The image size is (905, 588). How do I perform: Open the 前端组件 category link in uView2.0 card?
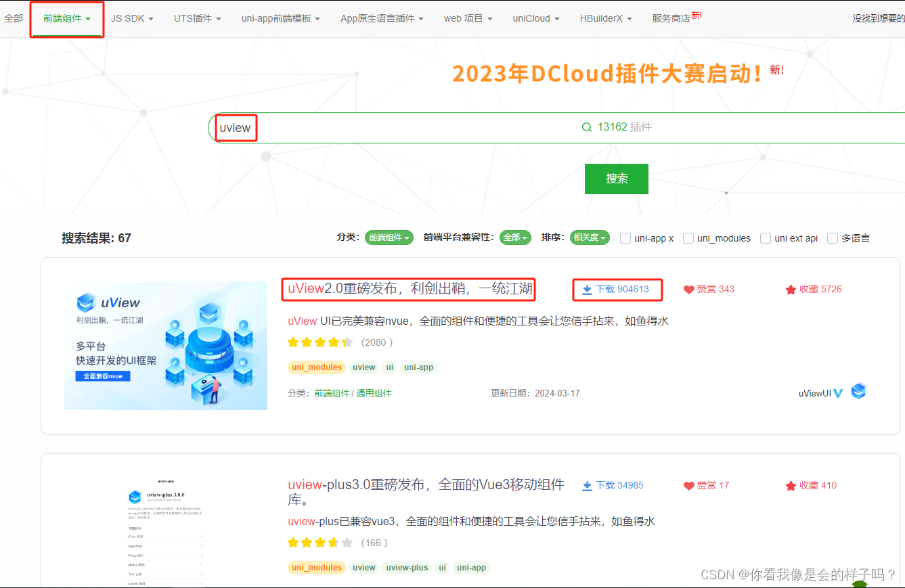332,393
